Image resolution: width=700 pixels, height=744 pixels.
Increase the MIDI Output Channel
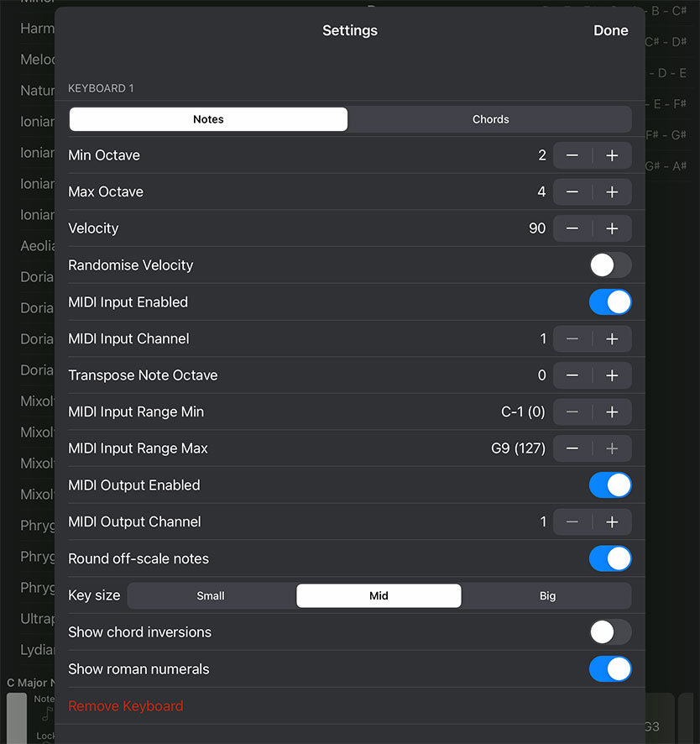611,521
